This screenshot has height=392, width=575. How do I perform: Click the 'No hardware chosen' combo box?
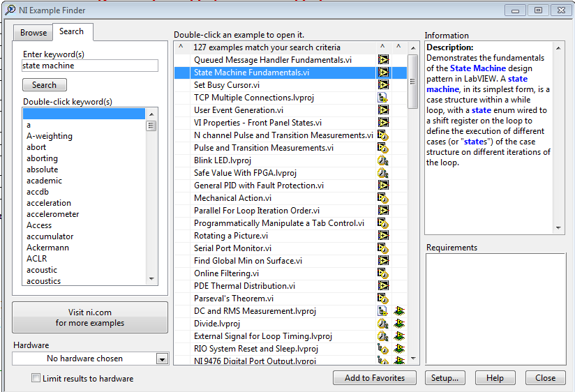tap(90, 359)
